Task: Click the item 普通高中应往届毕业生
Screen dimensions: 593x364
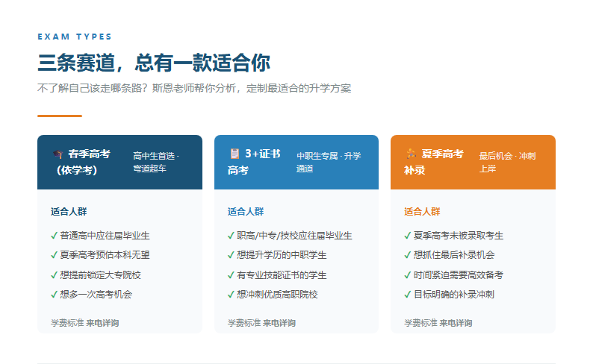Action: click(105, 236)
